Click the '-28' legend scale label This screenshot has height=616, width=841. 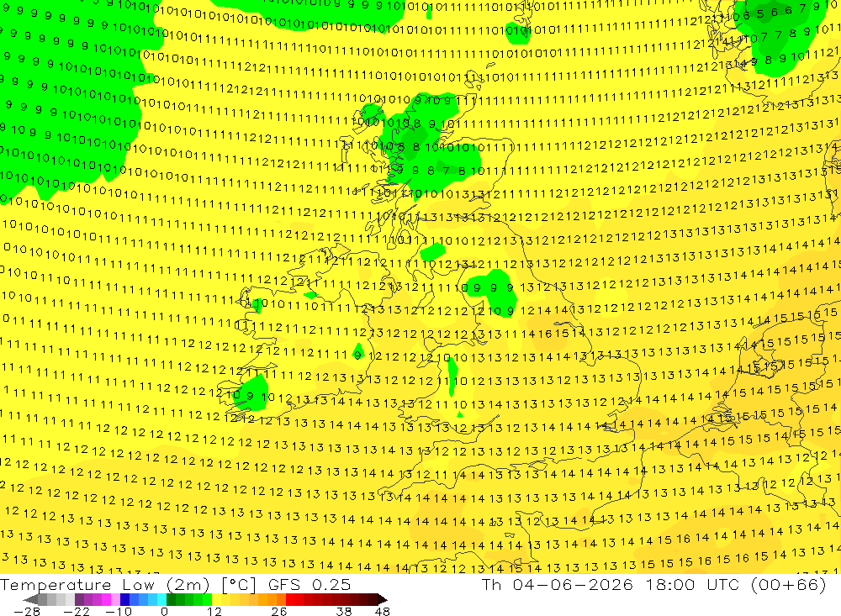click(x=27, y=612)
